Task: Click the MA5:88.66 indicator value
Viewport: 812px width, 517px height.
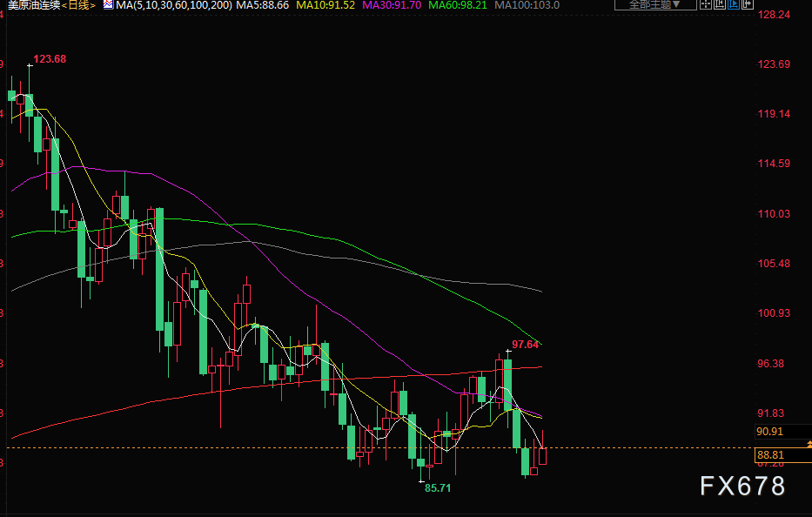Action: click(263, 5)
